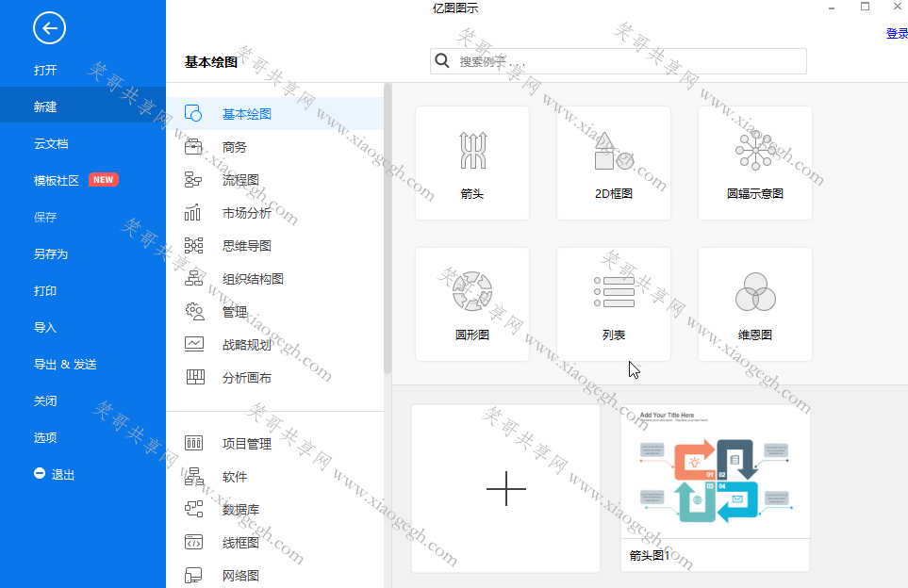Click 退出 to exit the app

tap(62, 475)
